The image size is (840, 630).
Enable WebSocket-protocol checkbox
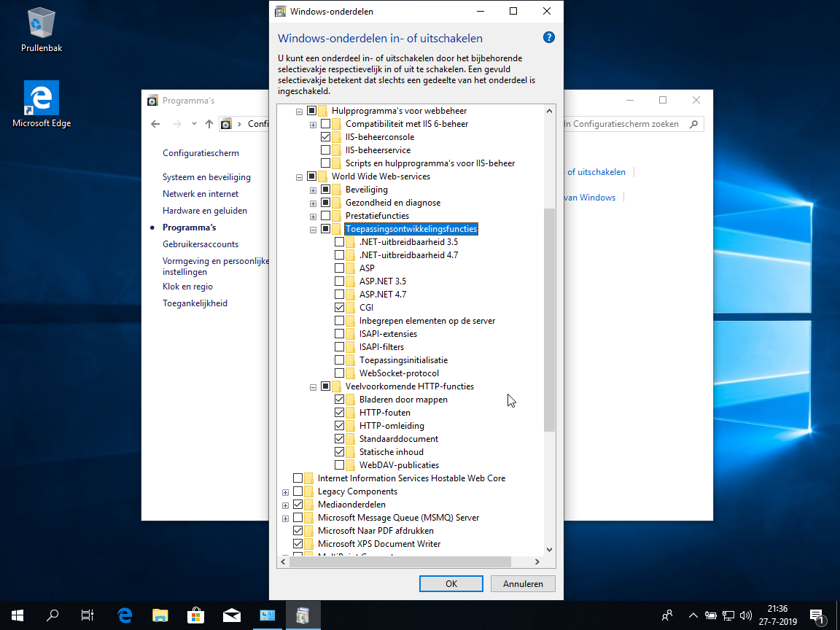(x=339, y=373)
